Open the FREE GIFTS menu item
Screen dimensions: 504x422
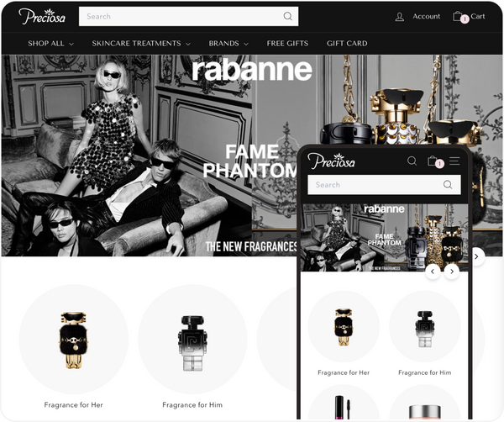287,43
